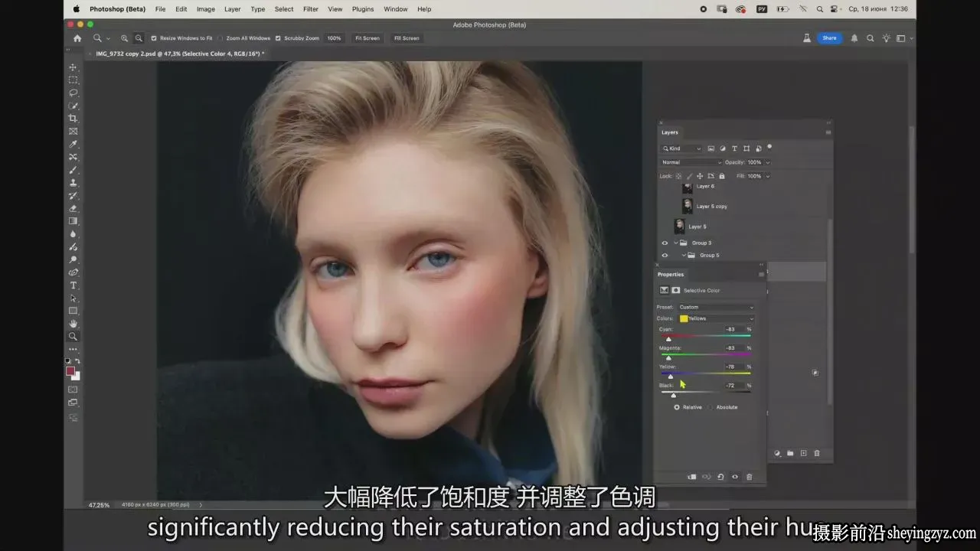Collapse the Group 3 folder

(x=677, y=243)
